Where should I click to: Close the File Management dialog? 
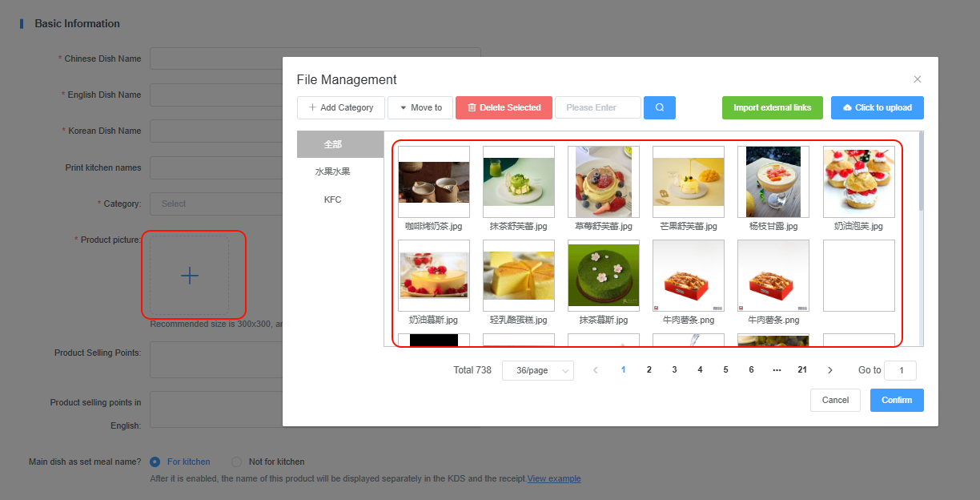[x=918, y=79]
